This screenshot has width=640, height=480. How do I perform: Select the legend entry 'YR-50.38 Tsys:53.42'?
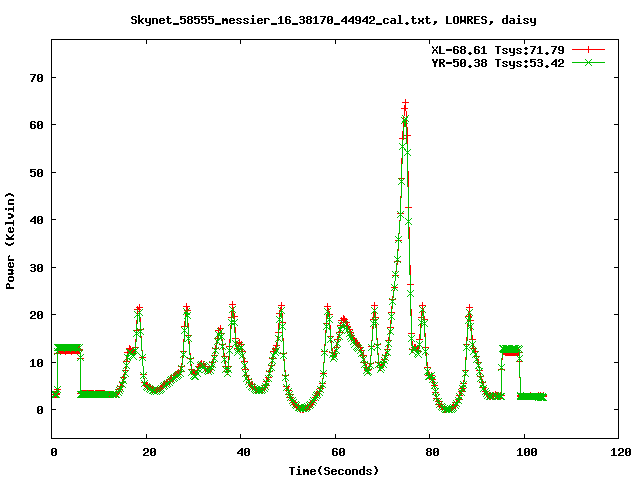(x=498, y=63)
